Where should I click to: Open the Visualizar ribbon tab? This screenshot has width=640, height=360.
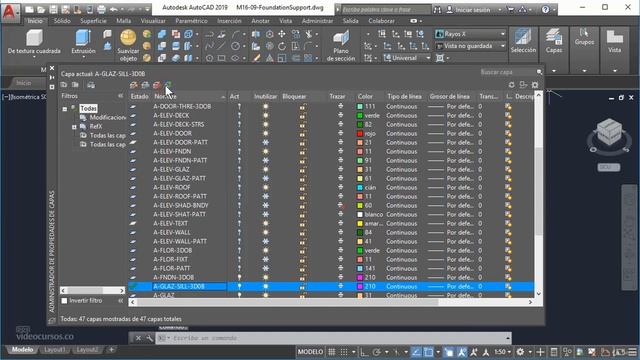153,20
